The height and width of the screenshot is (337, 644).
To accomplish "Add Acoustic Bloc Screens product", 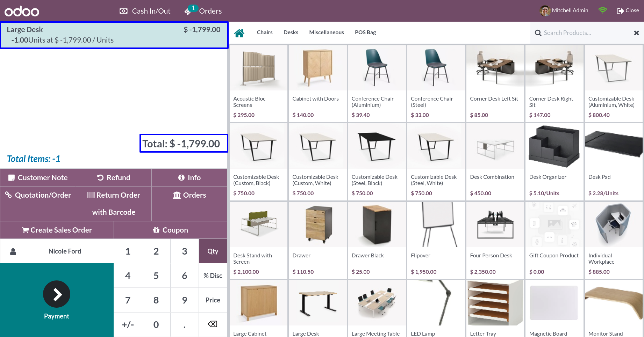I will click(258, 83).
